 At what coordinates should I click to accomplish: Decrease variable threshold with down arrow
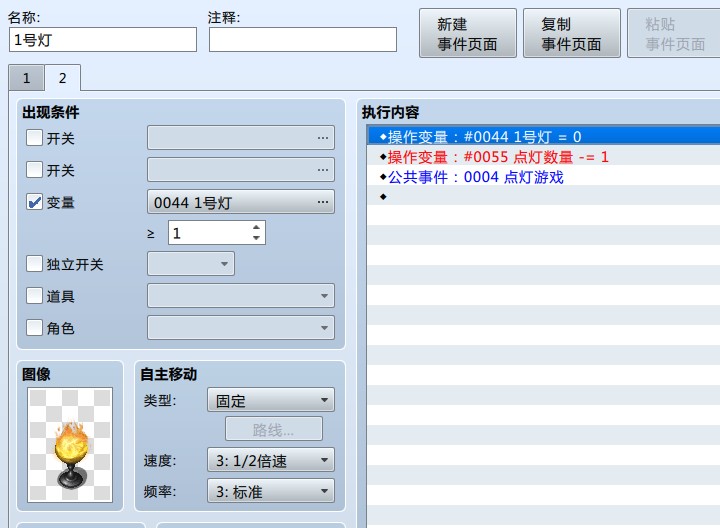[257, 238]
